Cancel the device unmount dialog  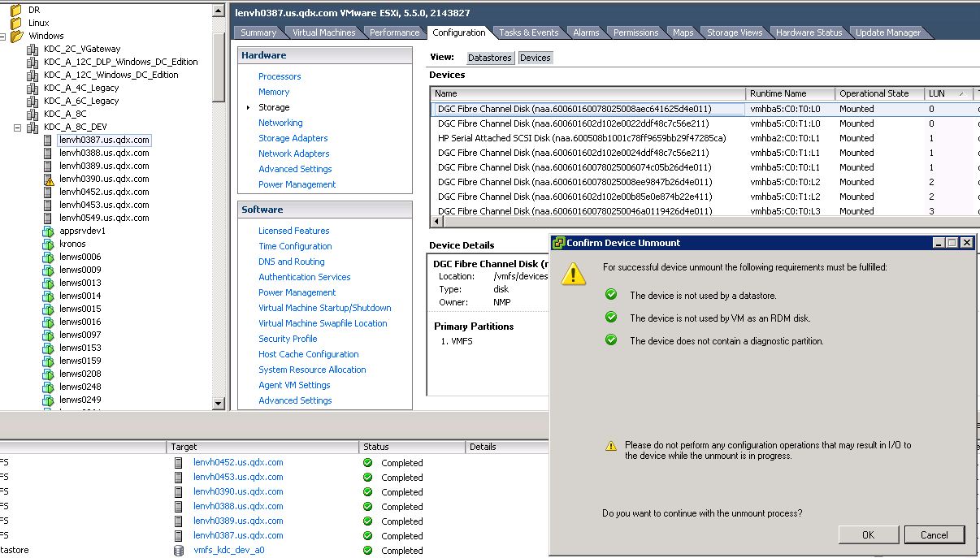tap(934, 534)
